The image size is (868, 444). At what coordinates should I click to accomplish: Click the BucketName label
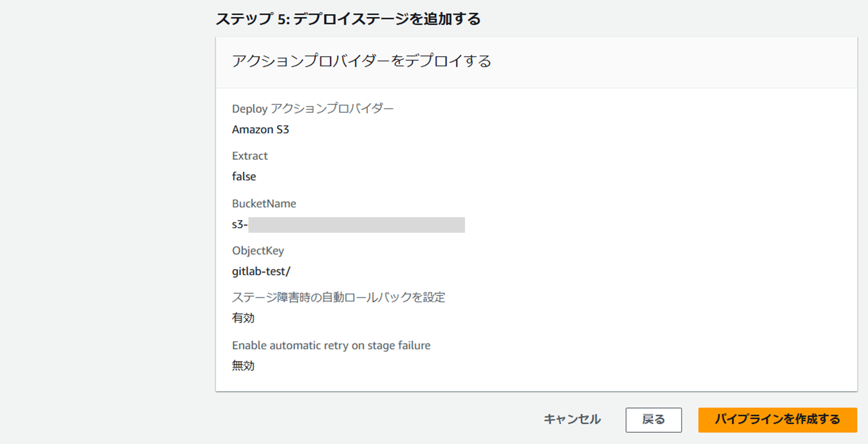[x=264, y=203]
